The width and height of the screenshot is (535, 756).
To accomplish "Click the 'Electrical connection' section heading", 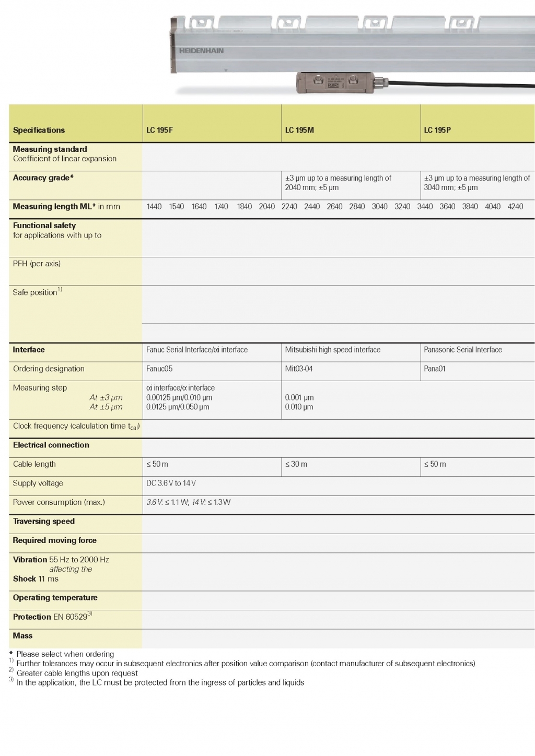I will pyautogui.click(x=51, y=445).
